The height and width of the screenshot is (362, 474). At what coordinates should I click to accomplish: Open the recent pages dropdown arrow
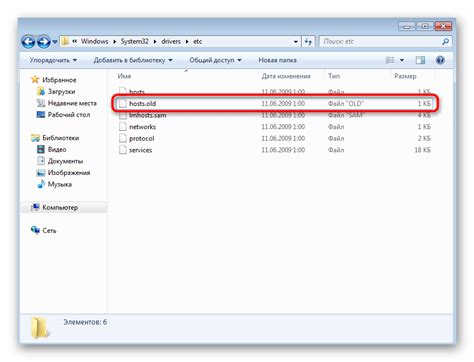[x=55, y=42]
